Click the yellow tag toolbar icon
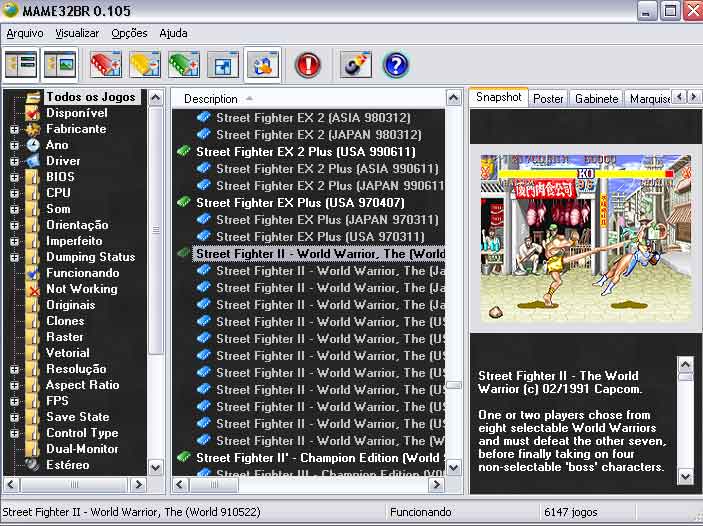 click(x=144, y=65)
